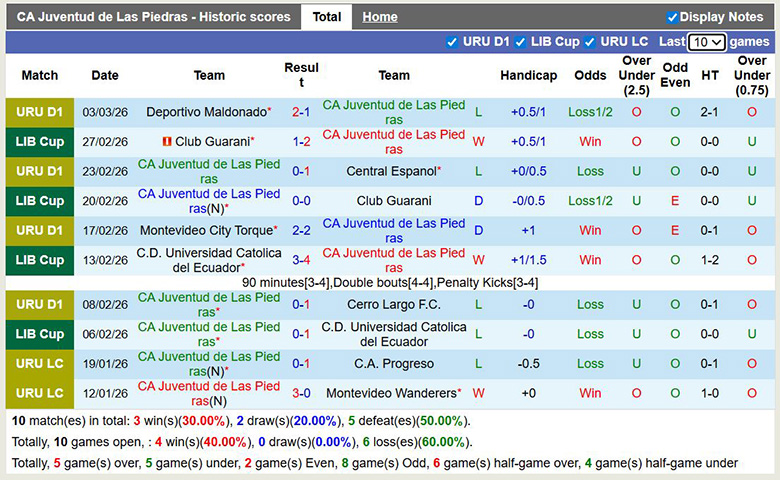
Task: Click the Handicap column header
Action: 528,75
